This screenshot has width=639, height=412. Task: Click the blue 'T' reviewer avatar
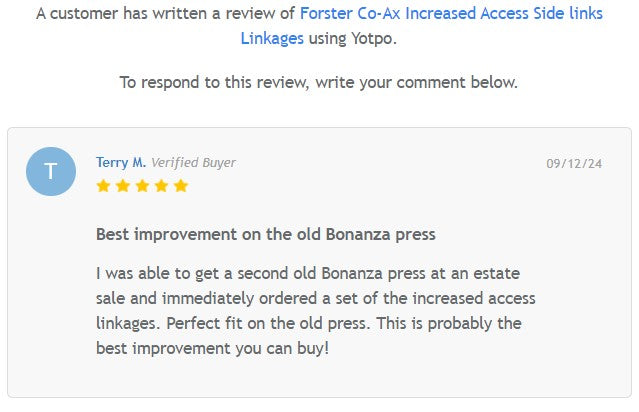pyautogui.click(x=51, y=171)
